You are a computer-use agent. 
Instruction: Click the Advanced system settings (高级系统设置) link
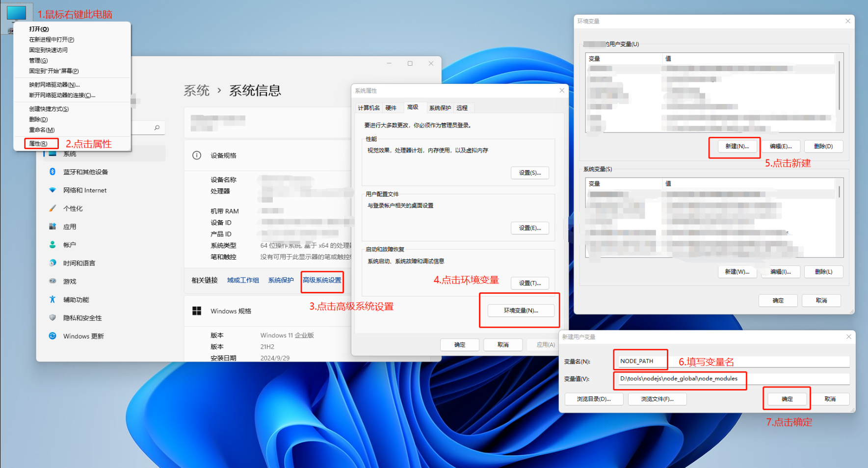[322, 280]
